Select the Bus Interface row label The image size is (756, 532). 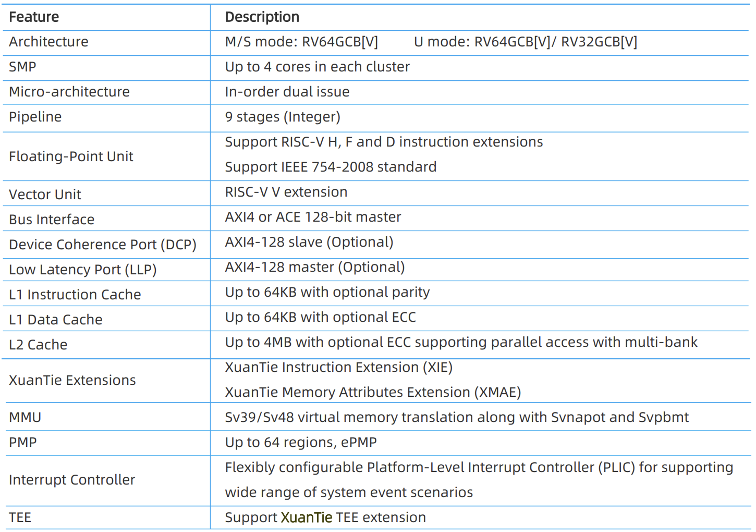tap(52, 220)
